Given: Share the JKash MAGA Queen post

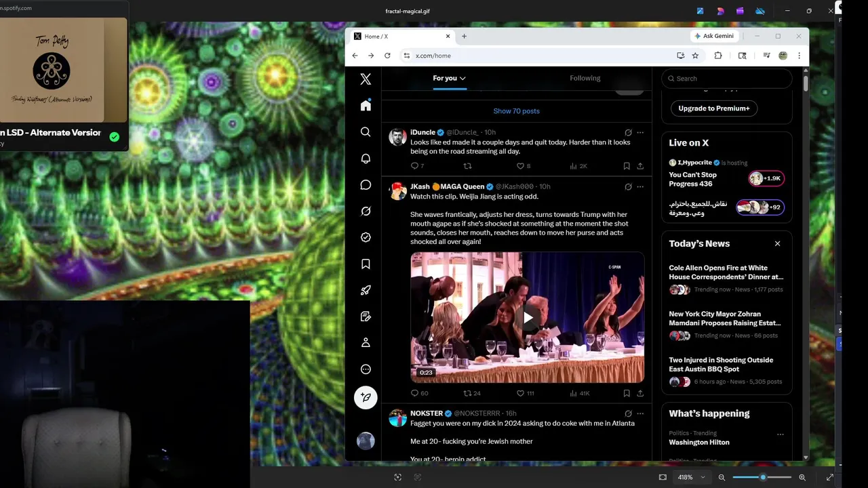Looking at the screenshot, I should (x=640, y=393).
